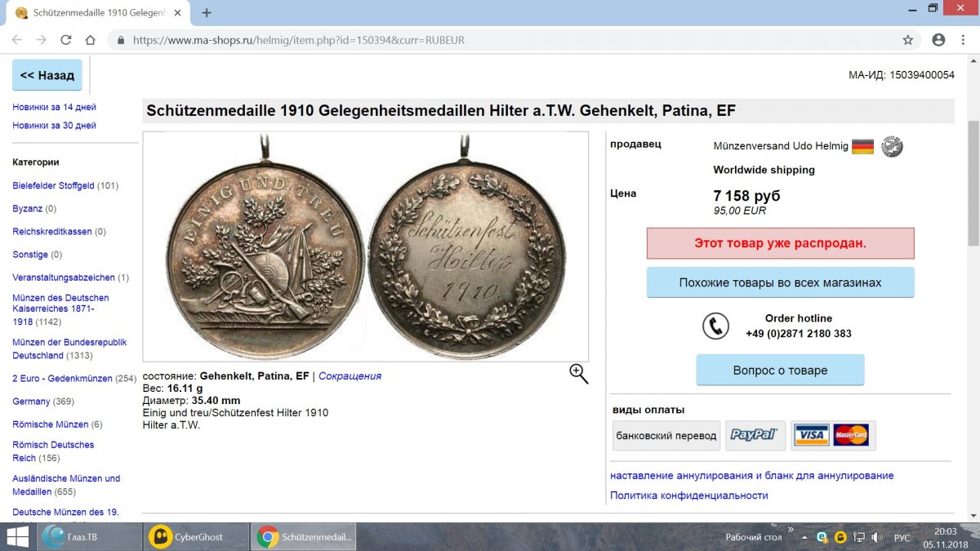
Task: Open the Сокращения abbreviations link
Action: pyautogui.click(x=350, y=376)
